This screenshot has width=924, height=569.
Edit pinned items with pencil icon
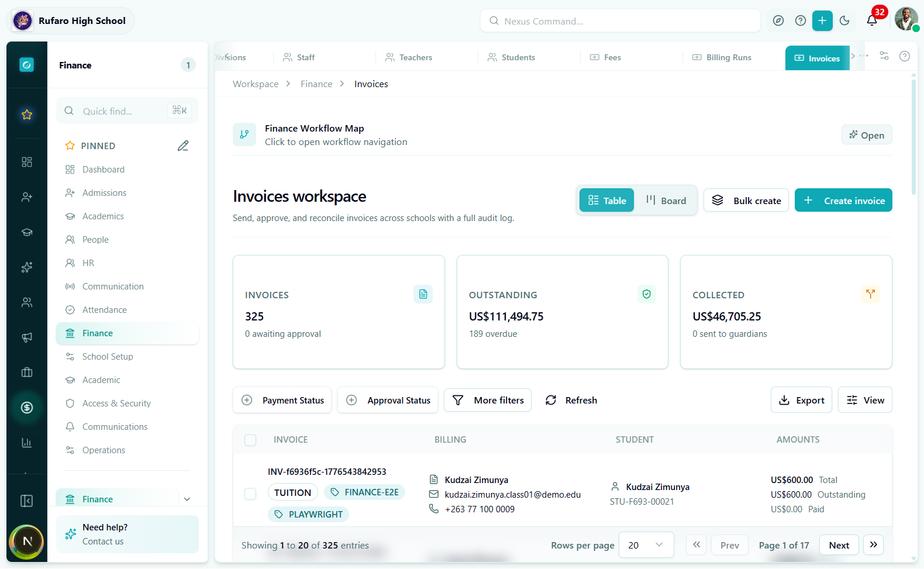[183, 146]
